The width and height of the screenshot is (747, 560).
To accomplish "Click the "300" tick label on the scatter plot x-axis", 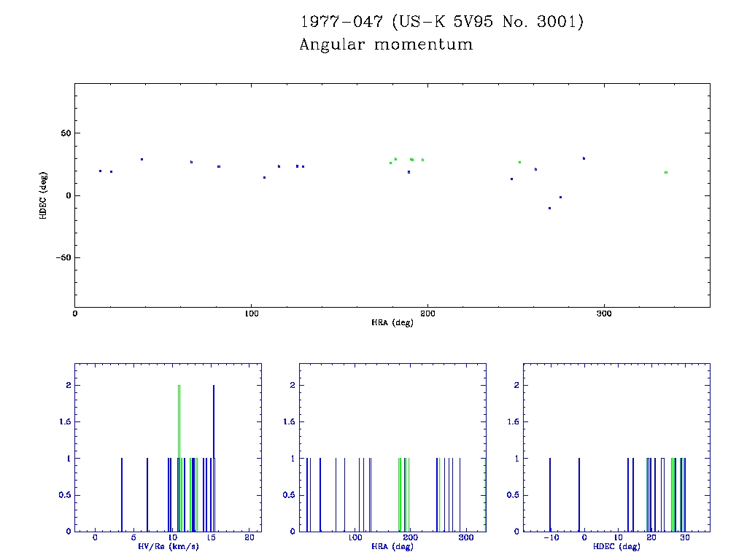I will [603, 314].
